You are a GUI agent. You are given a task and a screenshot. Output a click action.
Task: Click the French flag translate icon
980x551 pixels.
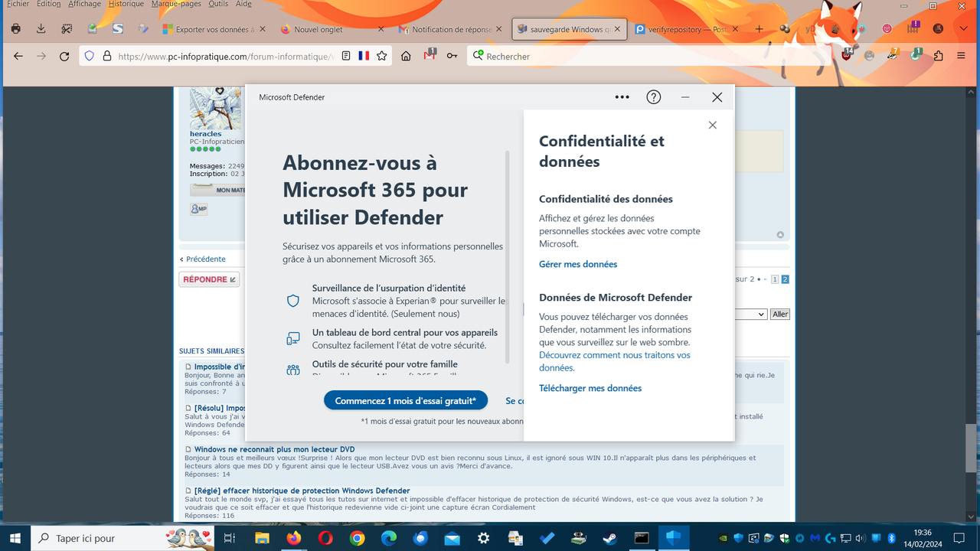pyautogui.click(x=364, y=56)
